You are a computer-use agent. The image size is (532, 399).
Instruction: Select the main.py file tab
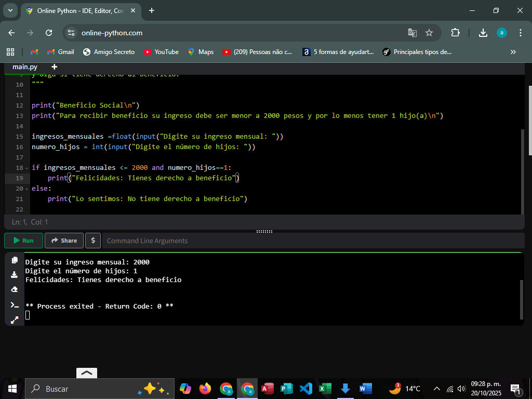(25, 66)
